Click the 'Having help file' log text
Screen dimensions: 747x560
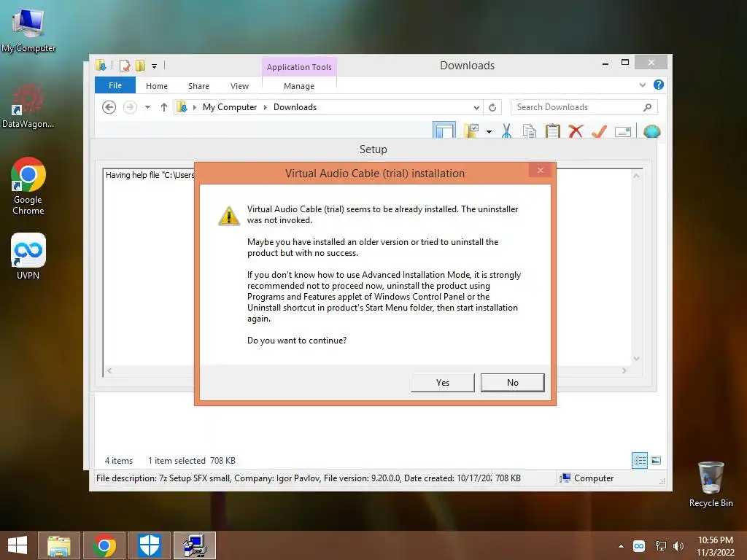(150, 175)
